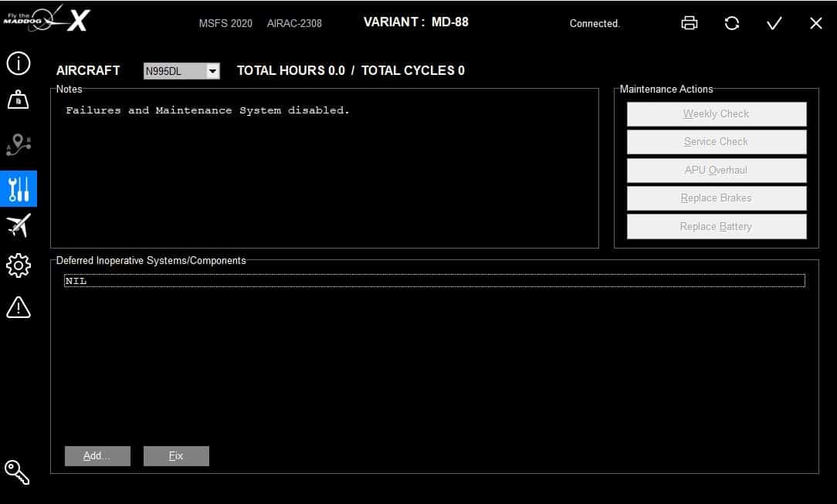Open the info page sidebar icon
This screenshot has width=837, height=504.
(19, 63)
